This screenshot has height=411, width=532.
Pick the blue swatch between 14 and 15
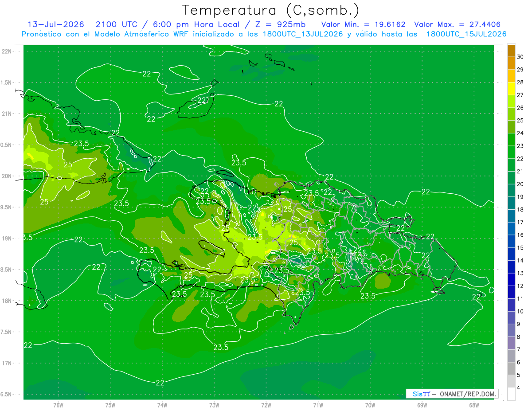click(511, 254)
